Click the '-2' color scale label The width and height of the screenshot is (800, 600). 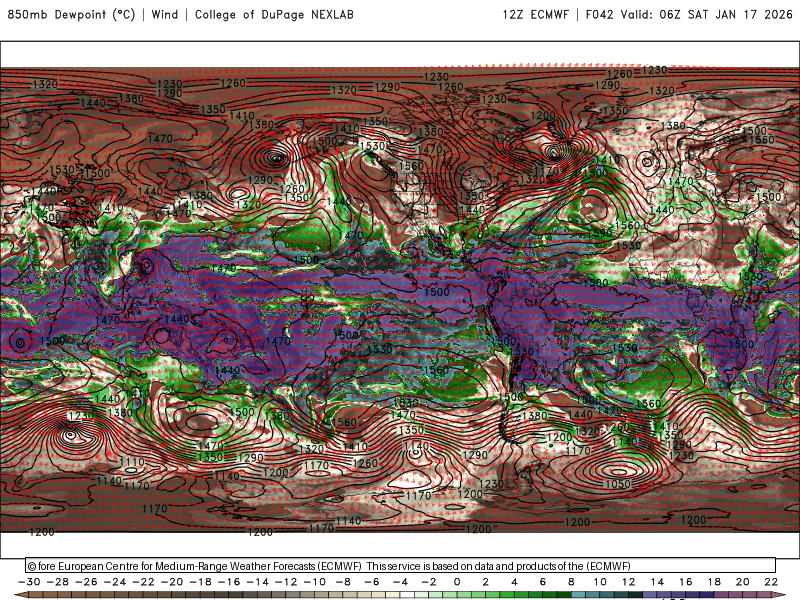point(429,582)
